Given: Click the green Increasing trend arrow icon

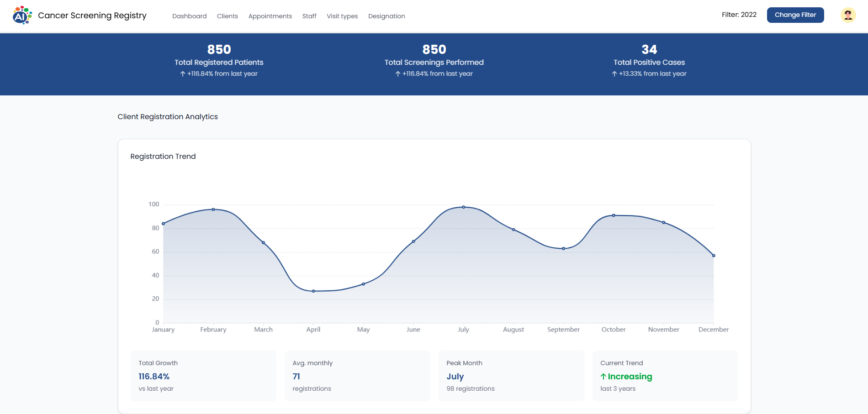Looking at the screenshot, I should point(603,377).
